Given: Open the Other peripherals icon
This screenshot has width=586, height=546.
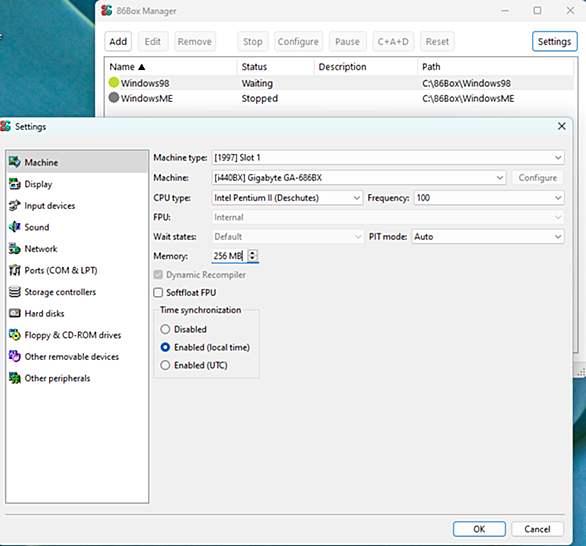Looking at the screenshot, I should (x=15, y=378).
